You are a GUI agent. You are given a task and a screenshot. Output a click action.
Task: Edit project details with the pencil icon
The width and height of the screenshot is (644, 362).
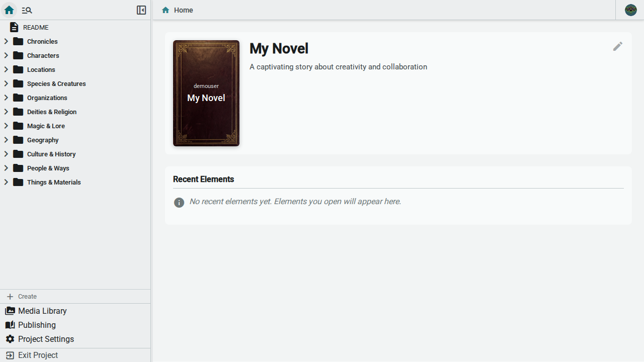[618, 46]
